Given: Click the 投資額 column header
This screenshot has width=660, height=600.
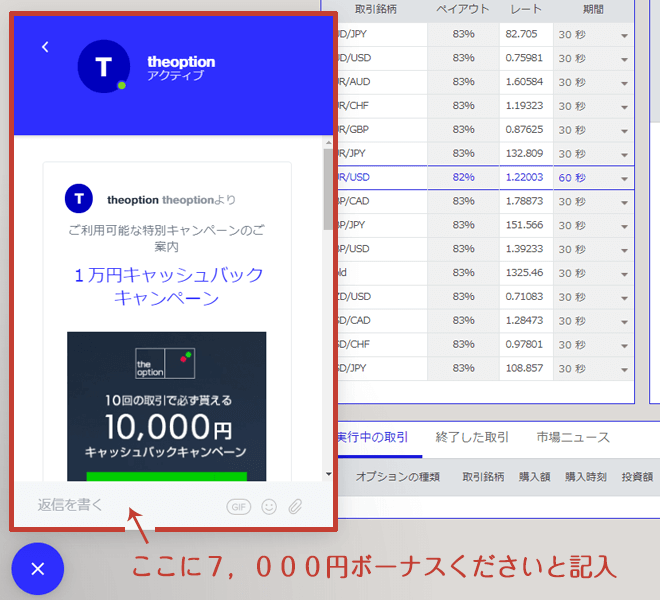Looking at the screenshot, I should click(x=637, y=477).
